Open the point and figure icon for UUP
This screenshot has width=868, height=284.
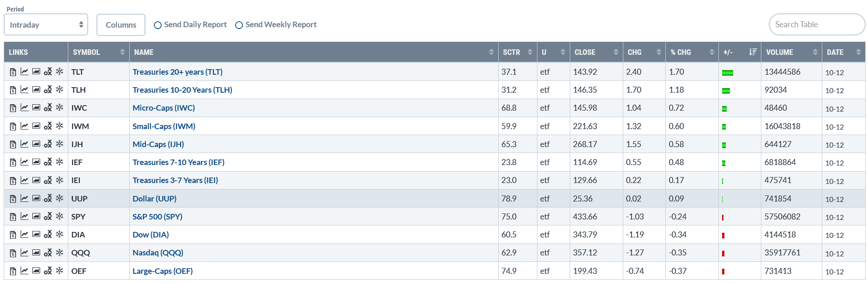(x=48, y=198)
